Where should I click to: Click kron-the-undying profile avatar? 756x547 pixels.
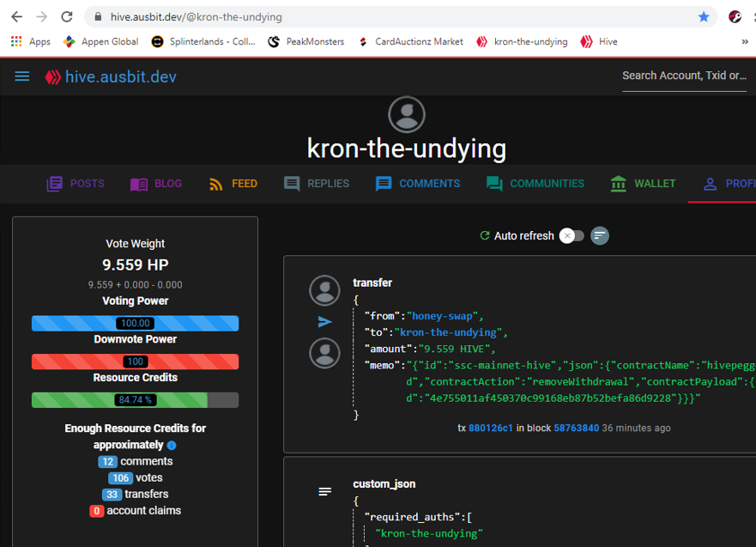407,115
